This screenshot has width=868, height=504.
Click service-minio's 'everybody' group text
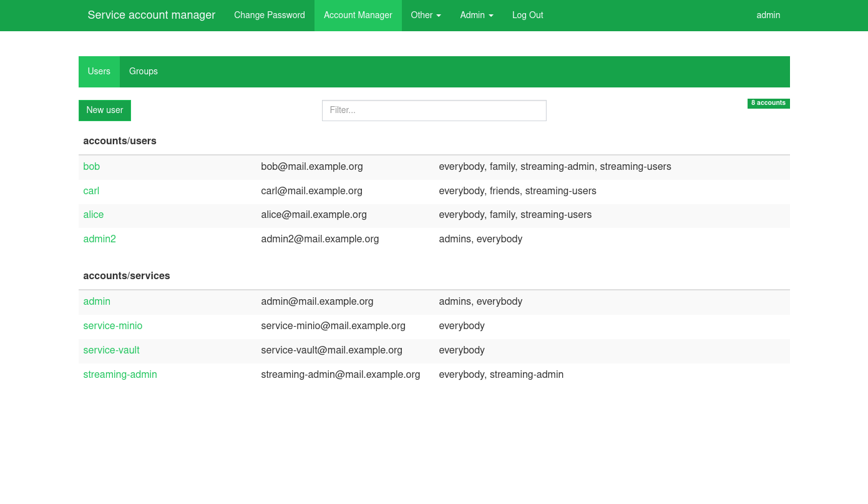tap(462, 326)
